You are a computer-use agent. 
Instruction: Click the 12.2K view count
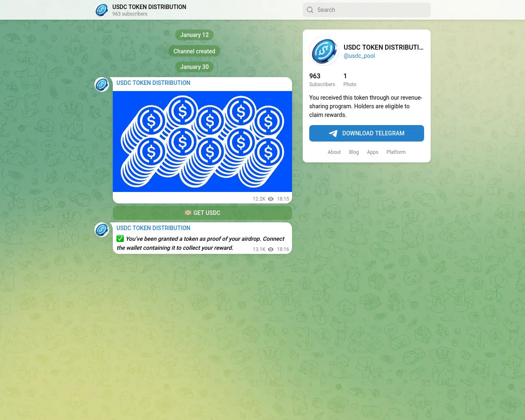259,199
